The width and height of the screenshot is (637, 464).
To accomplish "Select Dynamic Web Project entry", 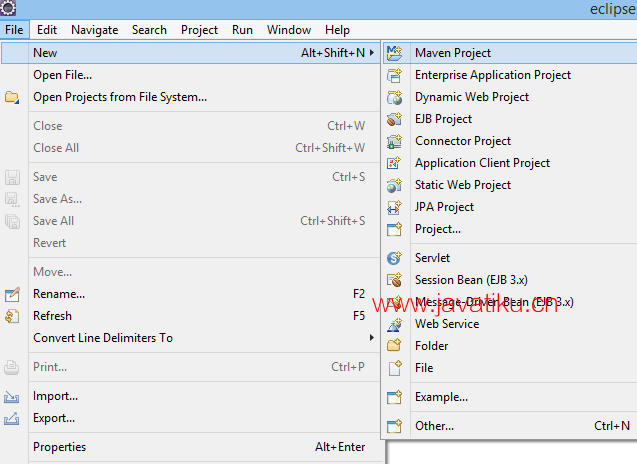I will coord(510,97).
